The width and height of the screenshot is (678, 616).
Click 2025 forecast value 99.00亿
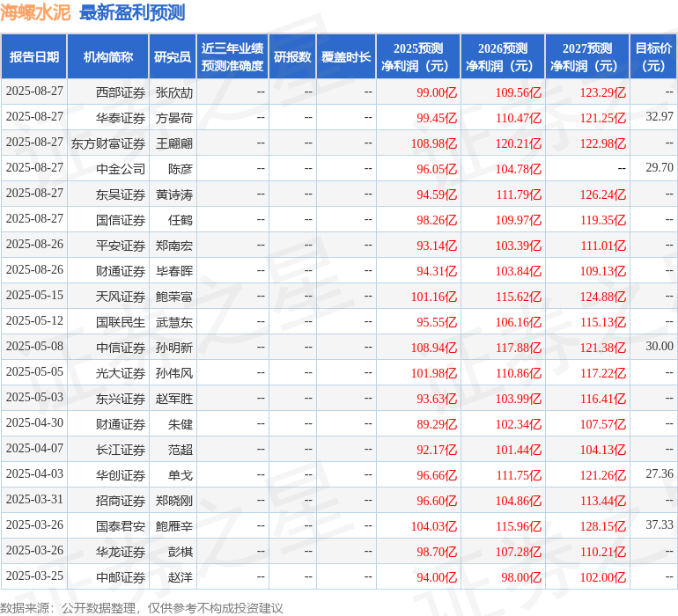coord(436,92)
